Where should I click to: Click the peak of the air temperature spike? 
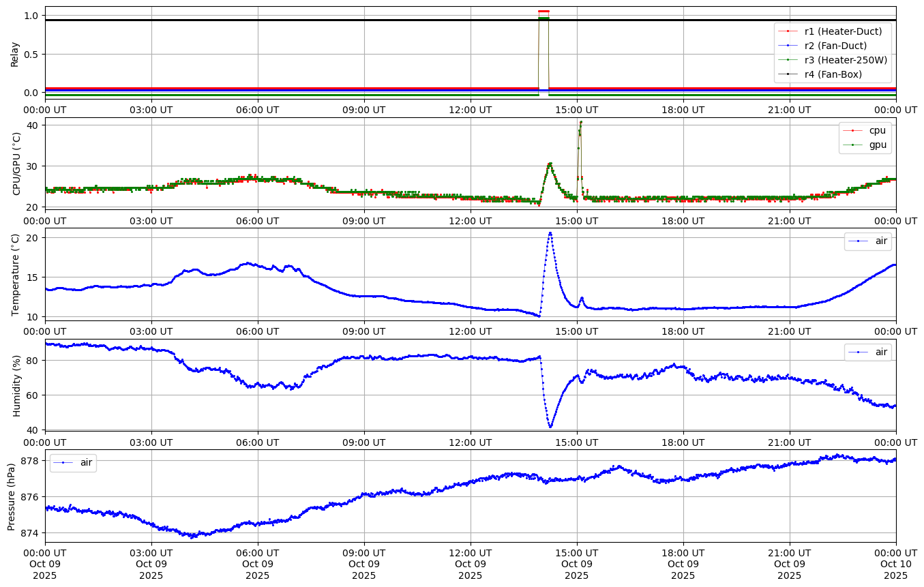550,233
